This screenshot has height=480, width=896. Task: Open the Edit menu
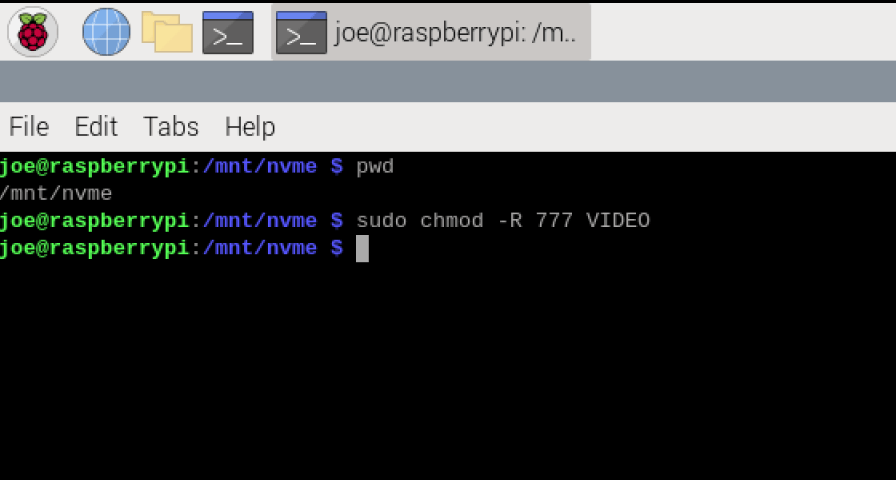point(96,127)
